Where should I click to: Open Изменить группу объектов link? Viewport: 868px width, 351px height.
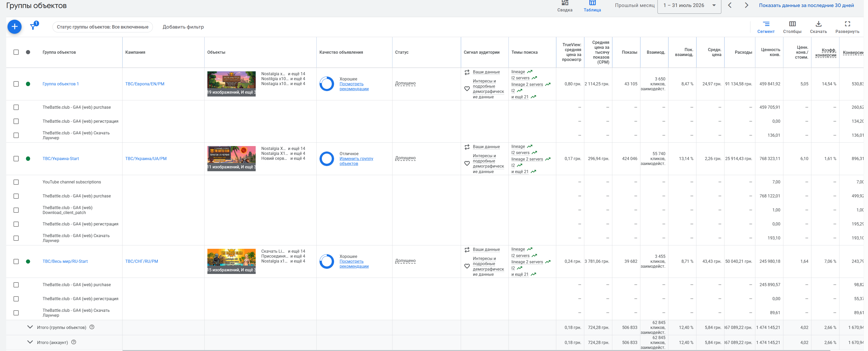356,161
